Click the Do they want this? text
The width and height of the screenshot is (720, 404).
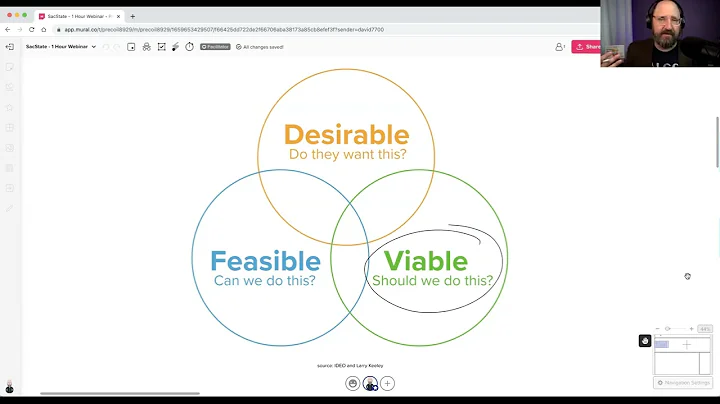click(348, 154)
